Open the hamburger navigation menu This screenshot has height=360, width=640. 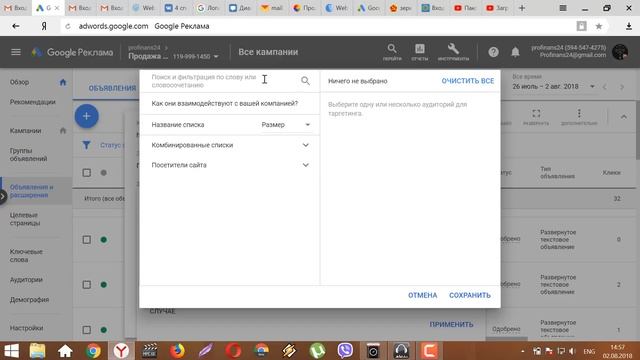(16, 52)
